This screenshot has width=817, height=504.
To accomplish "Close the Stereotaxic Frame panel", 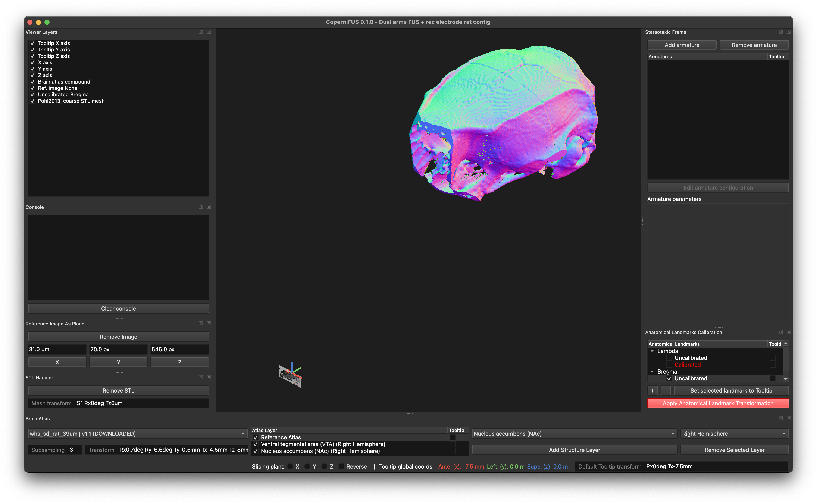I will (789, 32).
